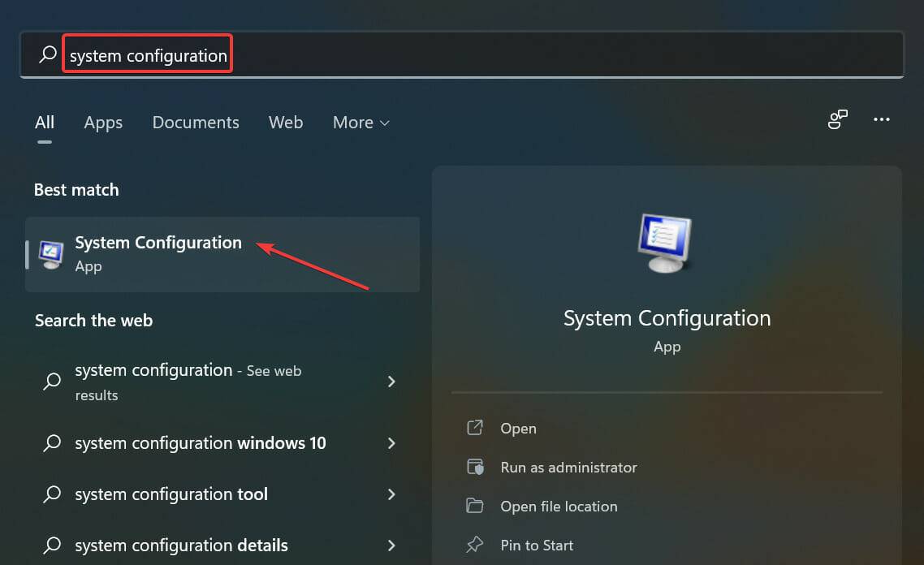Expand the More search categories dropdown
This screenshot has height=565, width=924.
point(361,123)
